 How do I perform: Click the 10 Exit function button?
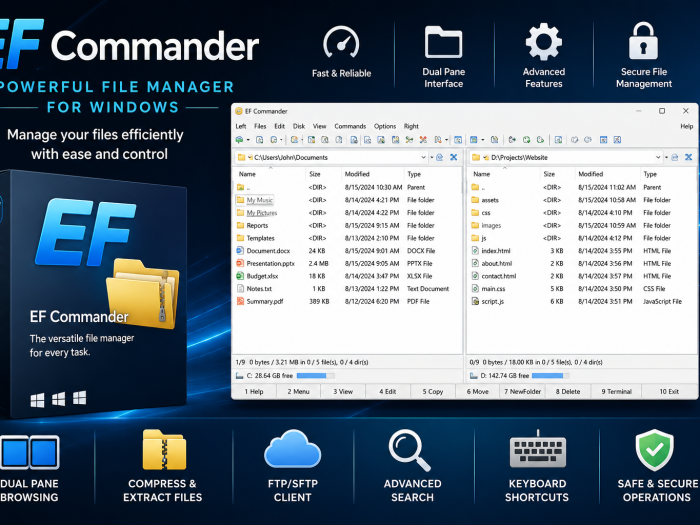pyautogui.click(x=669, y=392)
